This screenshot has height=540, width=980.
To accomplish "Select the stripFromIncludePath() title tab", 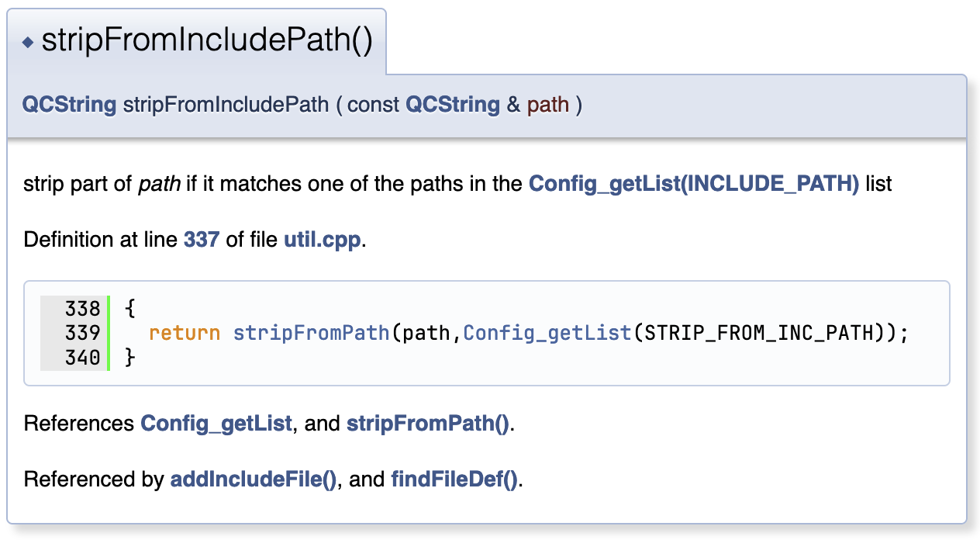I will (206, 41).
